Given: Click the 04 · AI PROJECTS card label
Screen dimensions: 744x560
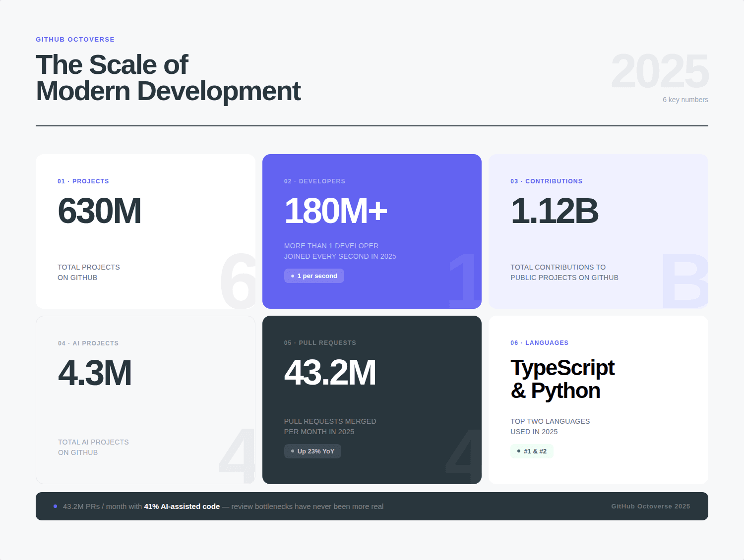Looking at the screenshot, I should pyautogui.click(x=88, y=343).
